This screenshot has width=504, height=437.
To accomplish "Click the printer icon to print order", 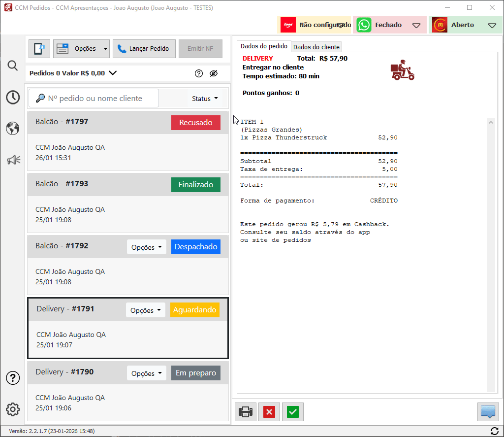I will point(246,412).
